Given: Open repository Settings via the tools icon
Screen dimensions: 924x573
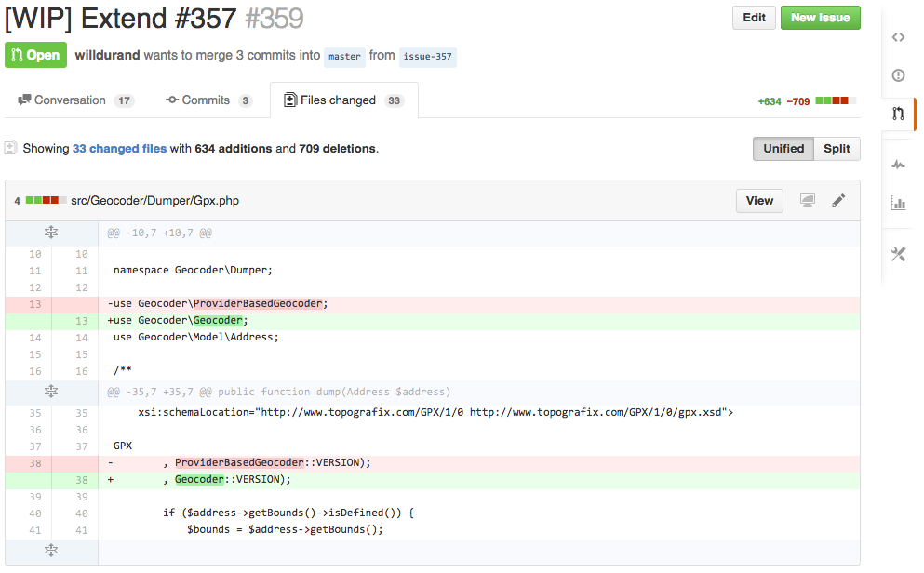Looking at the screenshot, I should pos(896,254).
